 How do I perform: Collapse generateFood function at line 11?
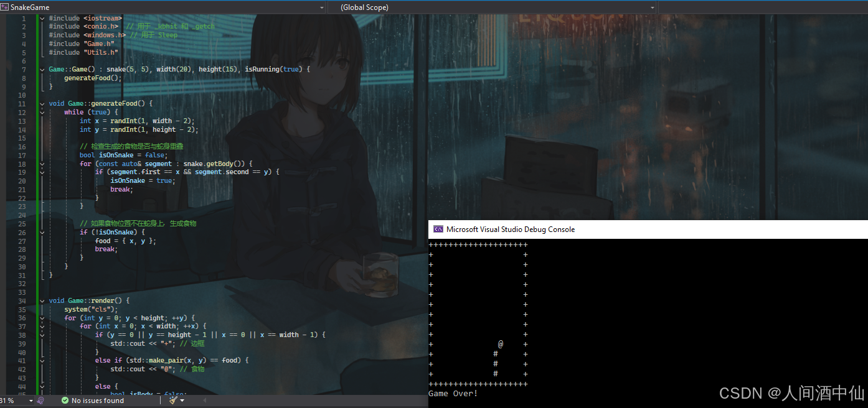[x=42, y=103]
